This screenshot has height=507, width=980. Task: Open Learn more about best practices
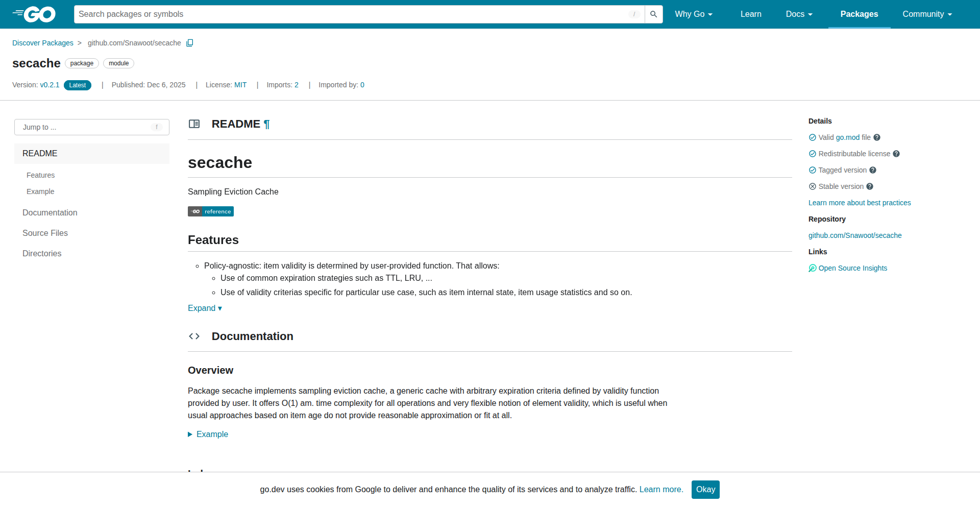tap(860, 203)
